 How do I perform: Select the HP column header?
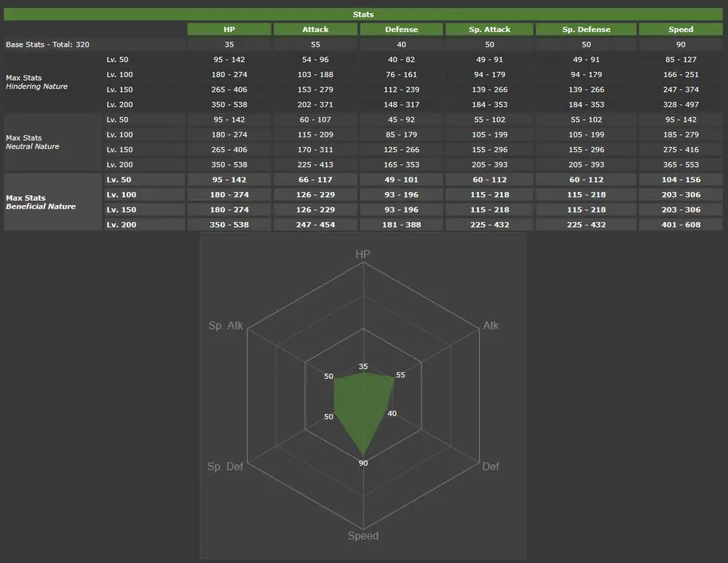[229, 30]
